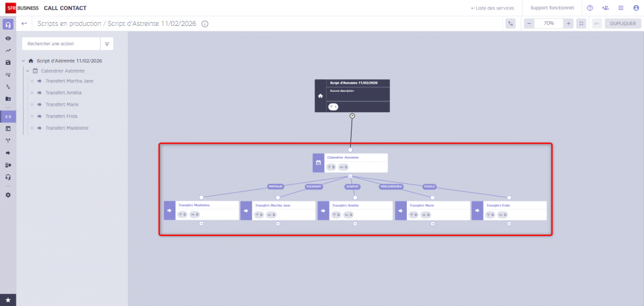
Task: Collapse the Script d'Astreinte 11/02/2026 tree node
Action: coord(23,61)
